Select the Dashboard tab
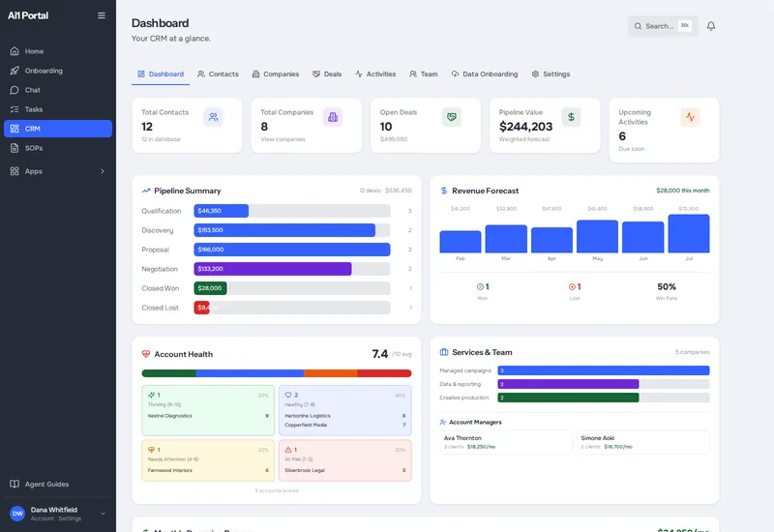 point(161,74)
